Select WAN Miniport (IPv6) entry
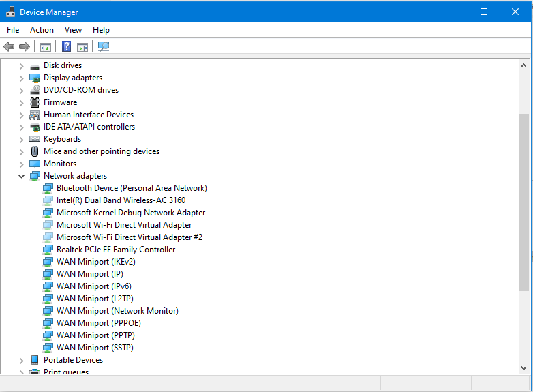This screenshot has height=392, width=533. tap(94, 286)
